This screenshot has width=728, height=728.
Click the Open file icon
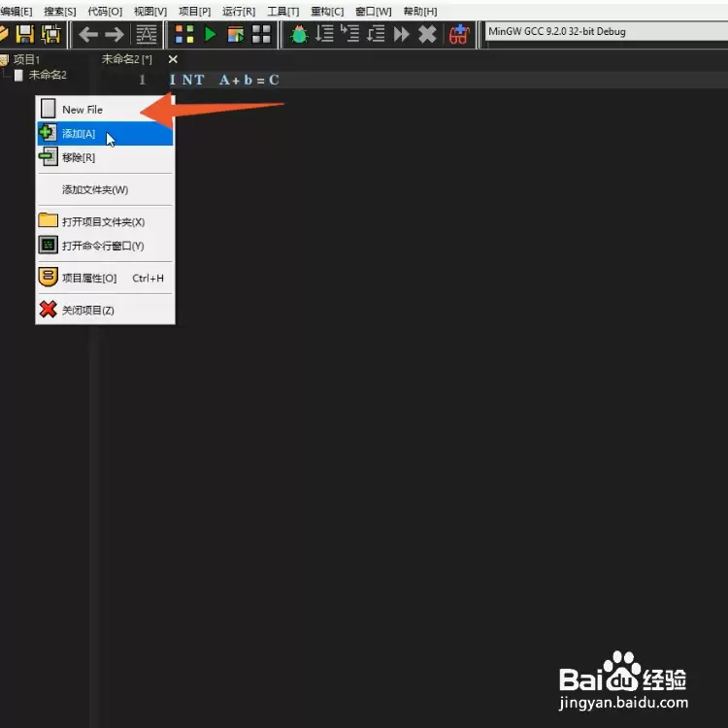point(4,34)
